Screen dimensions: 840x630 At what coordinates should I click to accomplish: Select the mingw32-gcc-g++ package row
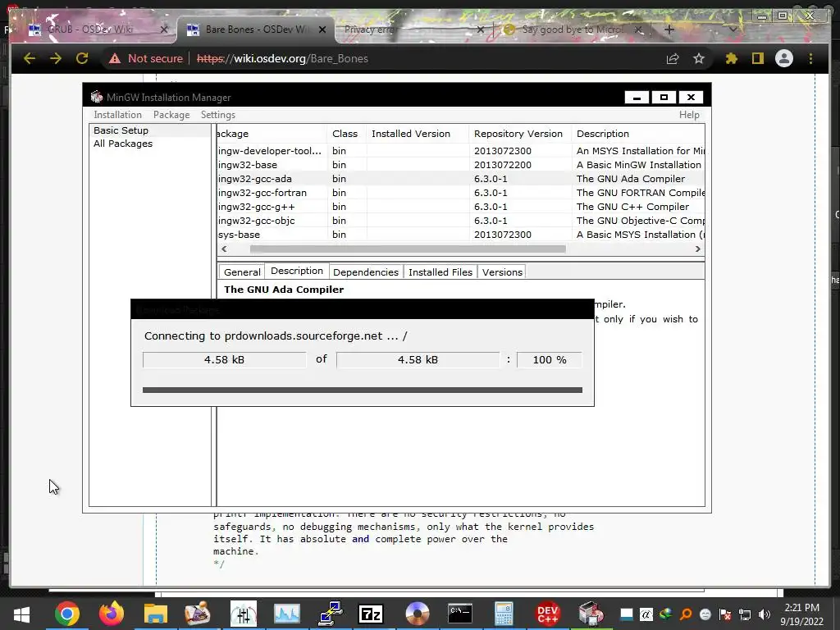461,207
